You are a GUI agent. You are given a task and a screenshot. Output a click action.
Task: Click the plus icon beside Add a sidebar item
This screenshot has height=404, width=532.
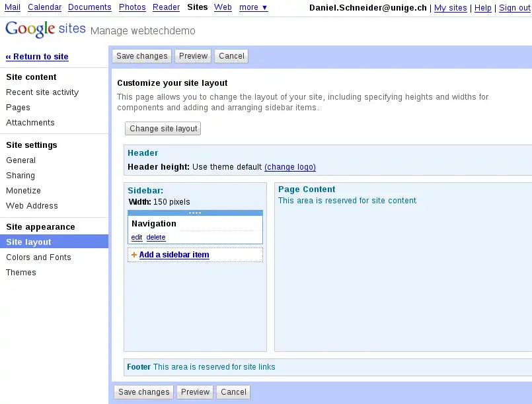pyautogui.click(x=134, y=255)
